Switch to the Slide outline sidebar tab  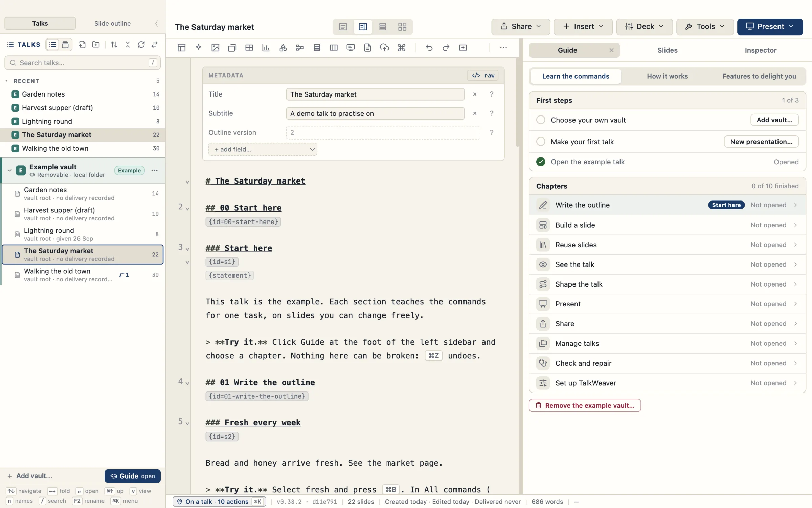(112, 24)
